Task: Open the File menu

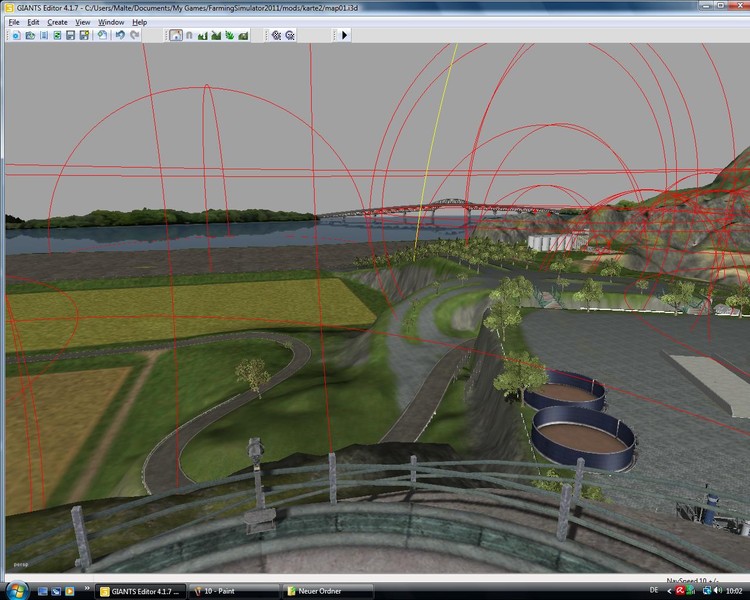Action: [14, 22]
